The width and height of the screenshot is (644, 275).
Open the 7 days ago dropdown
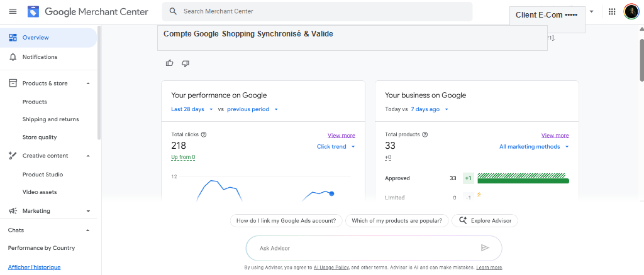tap(430, 109)
